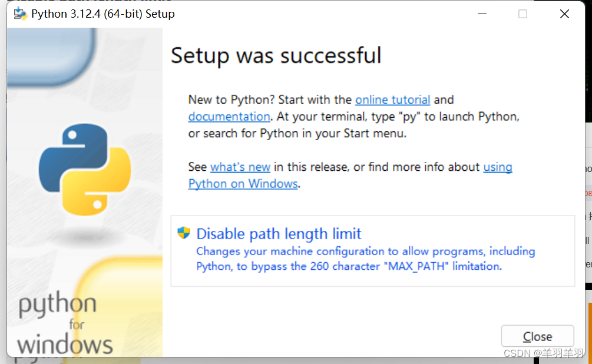
Task: Click the MAX_PATH limitation description text
Action: click(365, 259)
